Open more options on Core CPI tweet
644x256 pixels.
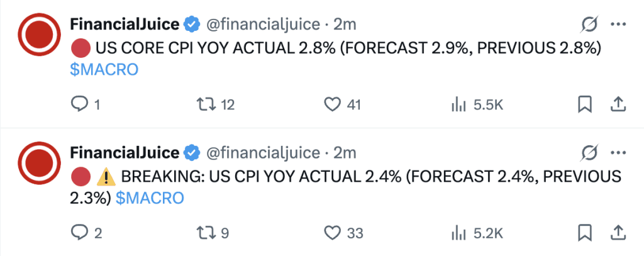tap(618, 25)
